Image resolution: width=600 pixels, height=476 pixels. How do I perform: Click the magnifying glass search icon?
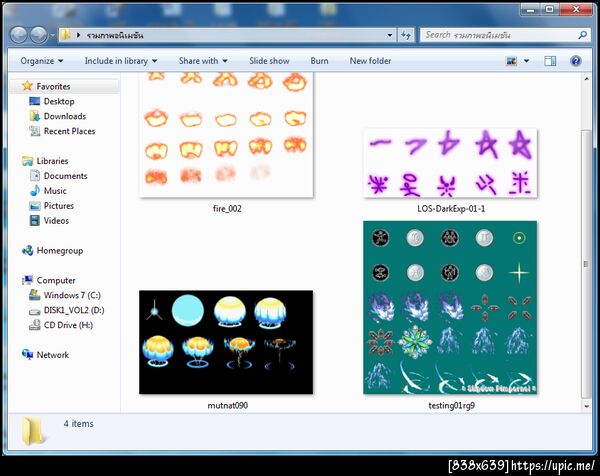pos(582,35)
